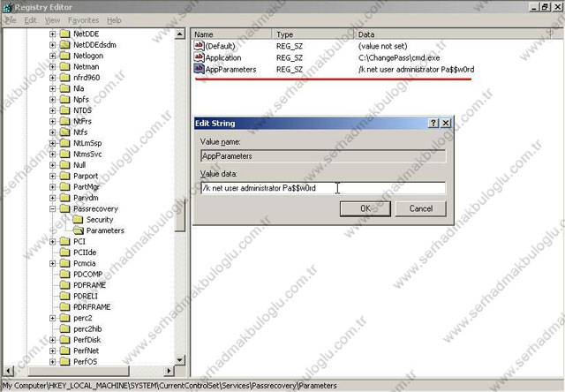The height and width of the screenshot is (392, 565).
Task: Click the (Default) string value icon
Action: (200, 45)
